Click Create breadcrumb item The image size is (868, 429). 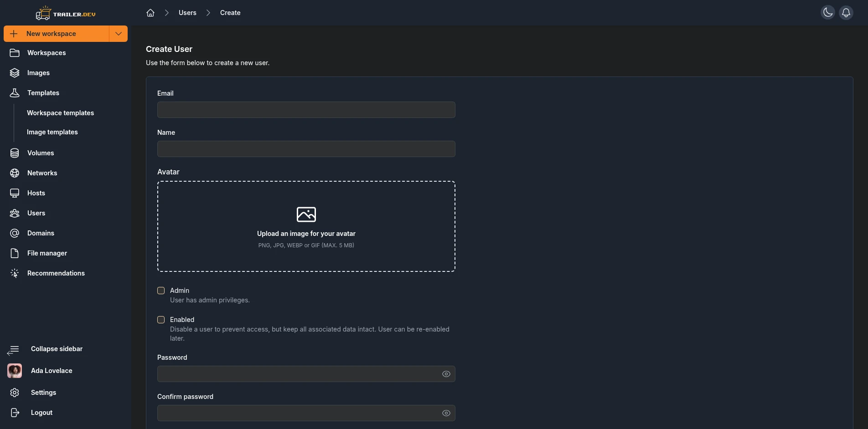230,13
